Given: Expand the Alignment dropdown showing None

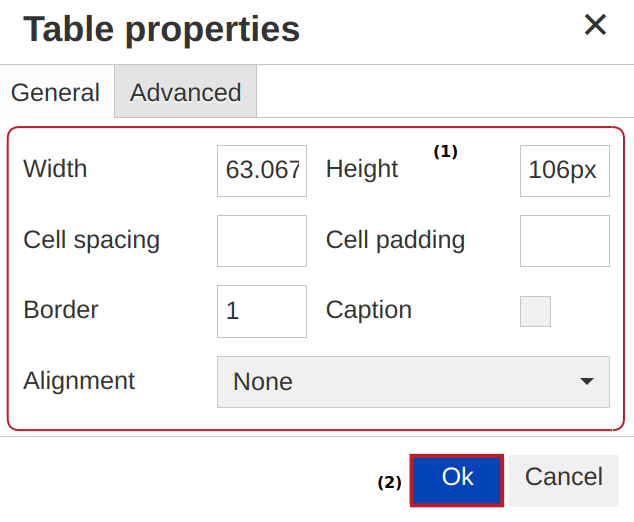Looking at the screenshot, I should [413, 382].
